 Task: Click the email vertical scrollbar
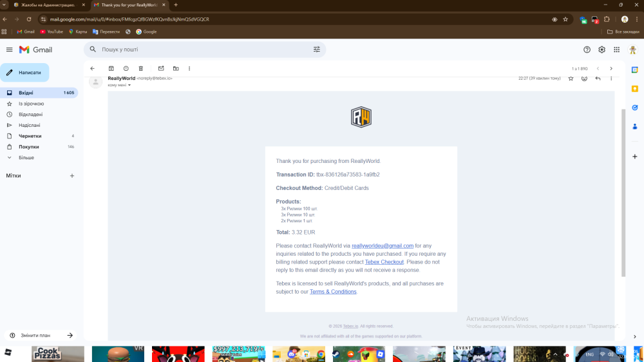pos(623,193)
